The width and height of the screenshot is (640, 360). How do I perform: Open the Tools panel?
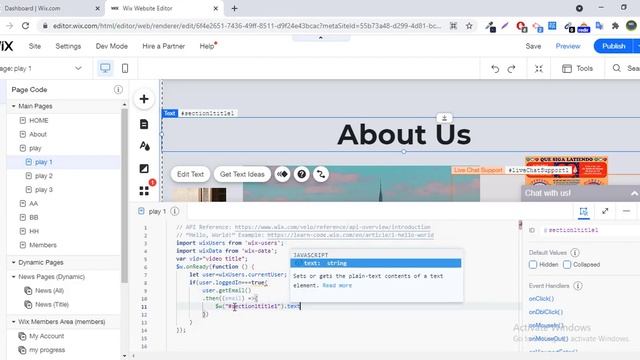coord(577,69)
